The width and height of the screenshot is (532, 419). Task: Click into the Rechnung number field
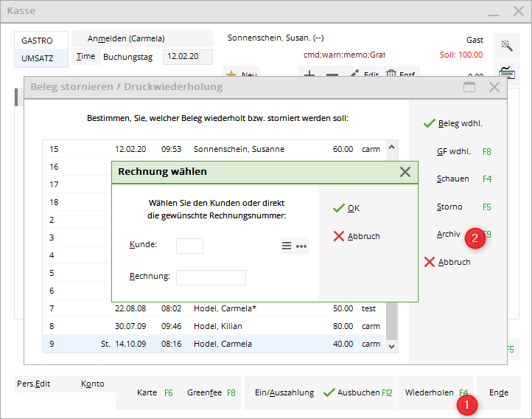click(x=211, y=277)
